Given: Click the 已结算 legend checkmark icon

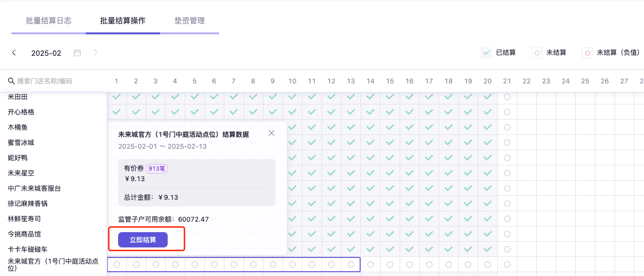Looking at the screenshot, I should pos(486,53).
